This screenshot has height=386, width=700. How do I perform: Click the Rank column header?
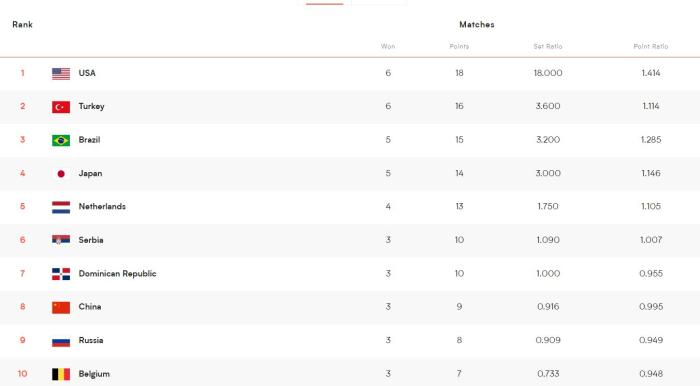[x=22, y=25]
